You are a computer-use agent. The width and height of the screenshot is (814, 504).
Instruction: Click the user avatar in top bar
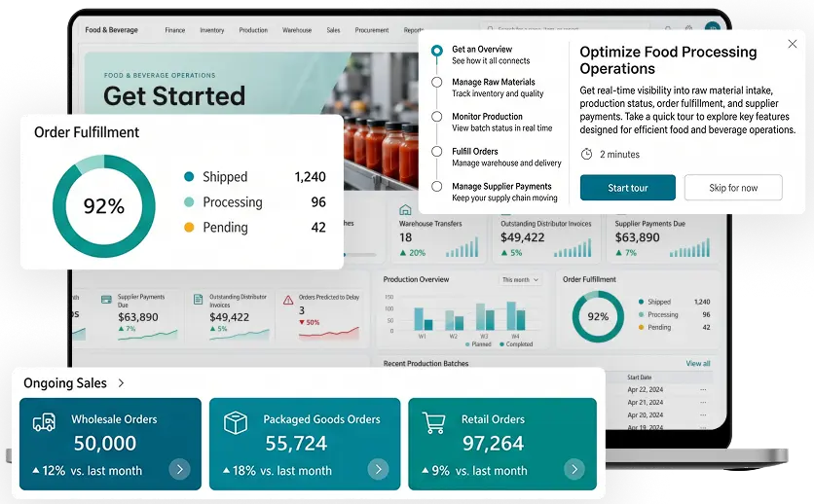coord(713,28)
